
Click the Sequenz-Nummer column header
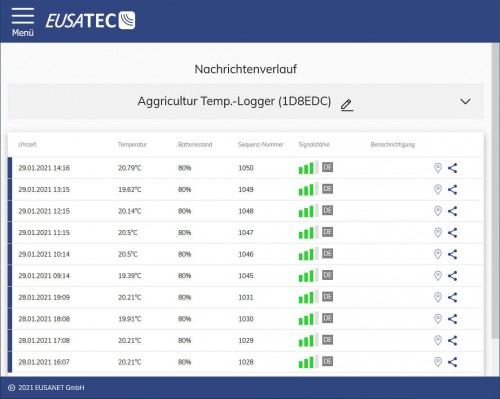261,144
